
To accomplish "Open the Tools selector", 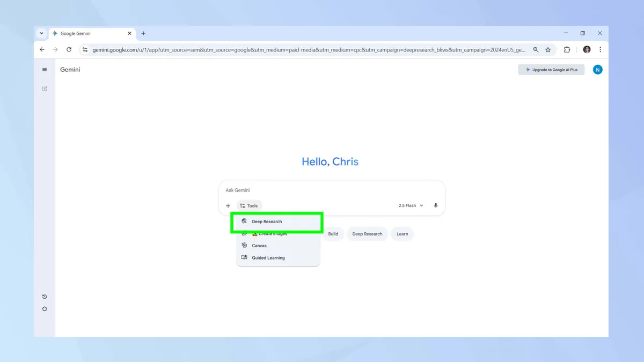I will pyautogui.click(x=249, y=205).
